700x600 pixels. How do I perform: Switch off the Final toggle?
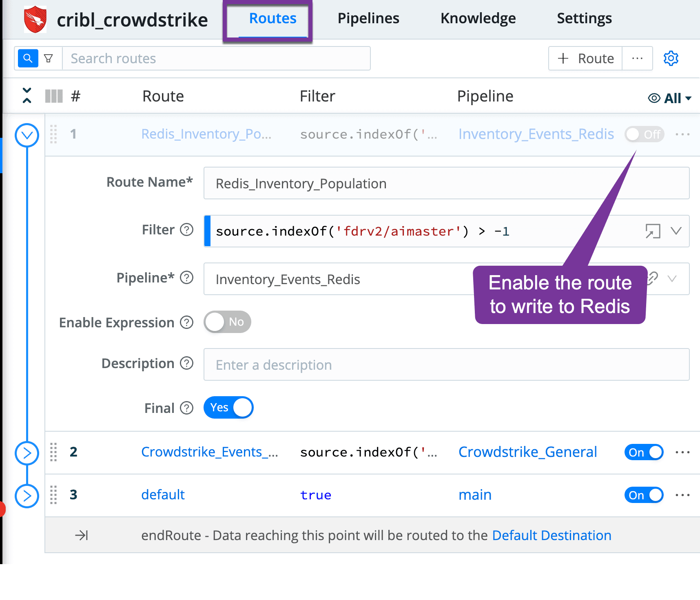228,408
